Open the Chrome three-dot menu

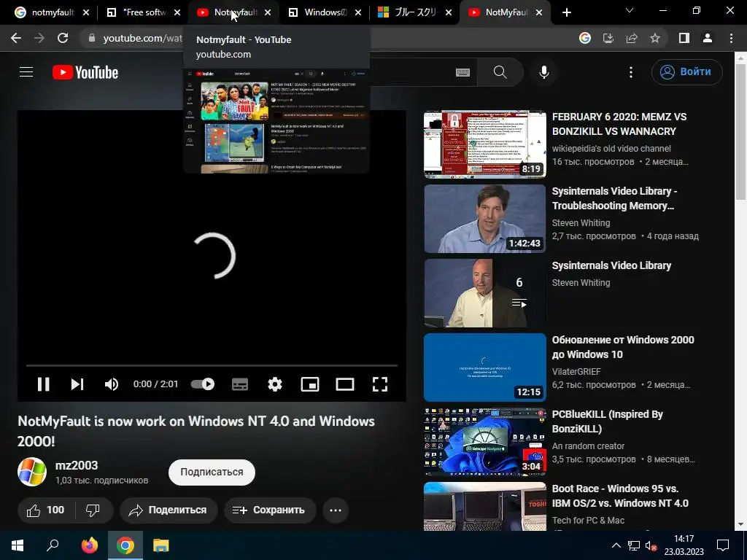click(731, 38)
